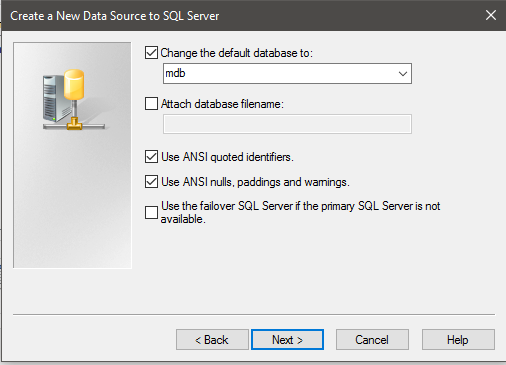Click the server database illustration icon

(74, 100)
